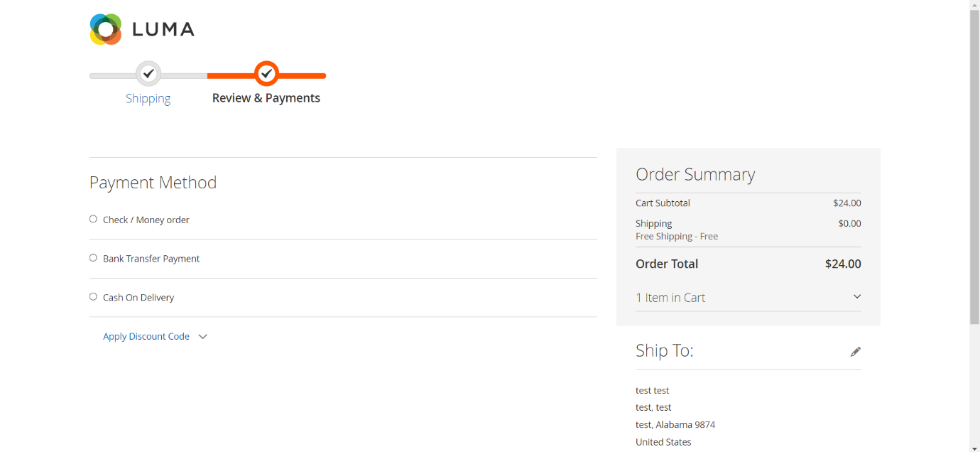Image resolution: width=980 pixels, height=452 pixels.
Task: Edit the Ship To address pencil icon
Action: pos(856,352)
